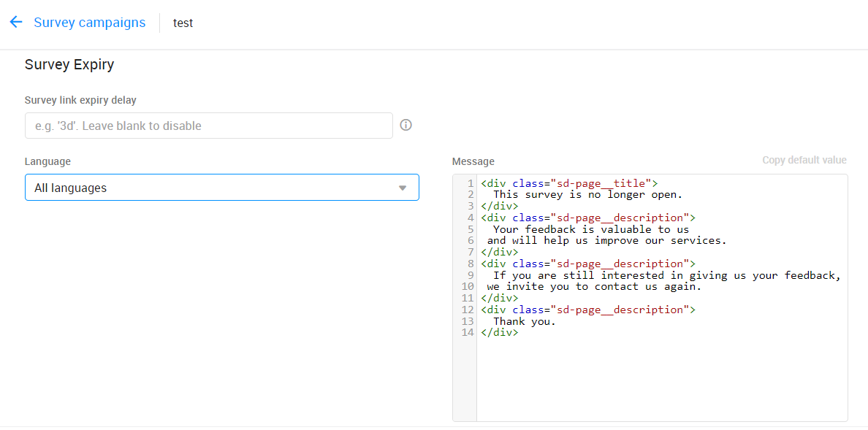Click the 'Your feedback is valuable' code line
Image resolution: width=868 pixels, height=430 pixels.
tap(590, 229)
